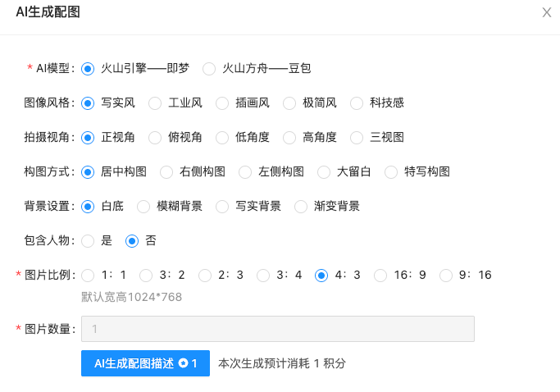Select 火山引擎——即梦 AI model
Viewport: 560px width, 392px height.
[x=89, y=69]
